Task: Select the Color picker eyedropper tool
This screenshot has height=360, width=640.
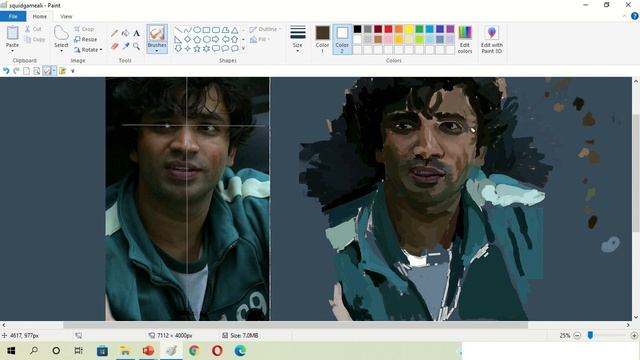Action: [126, 47]
